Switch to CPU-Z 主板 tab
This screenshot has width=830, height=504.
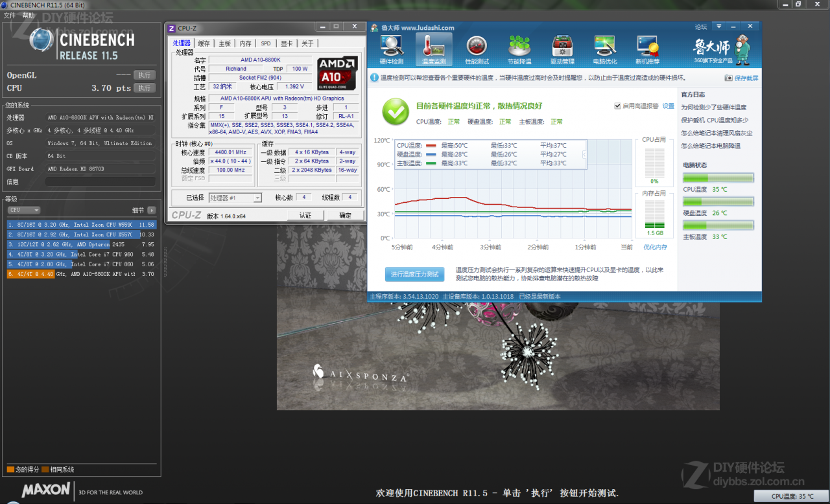224,43
